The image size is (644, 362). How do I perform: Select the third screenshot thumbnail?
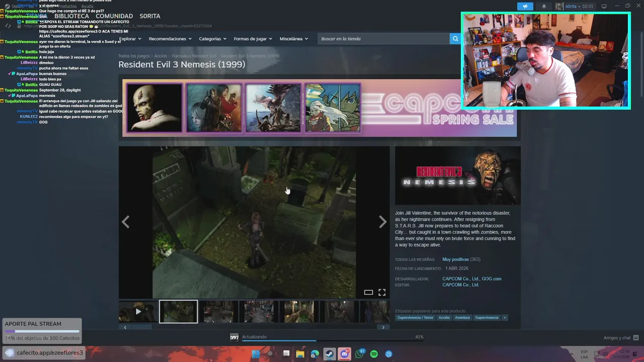[218, 312]
